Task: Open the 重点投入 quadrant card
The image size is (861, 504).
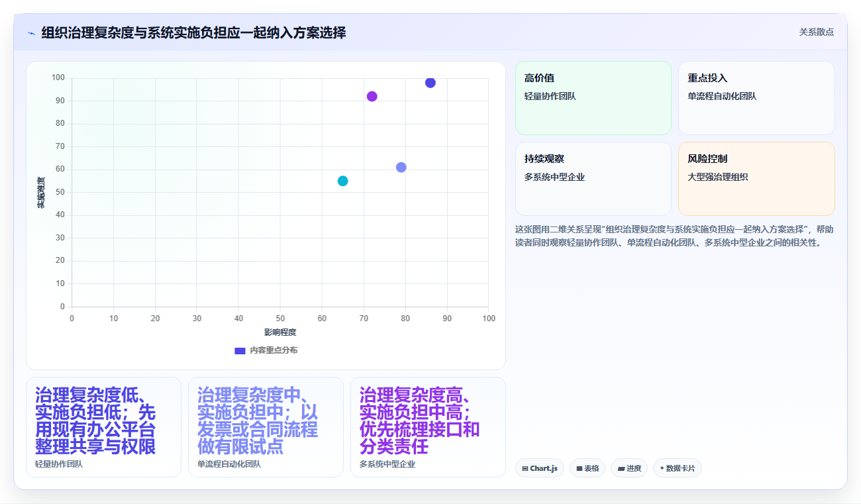Action: [x=756, y=98]
